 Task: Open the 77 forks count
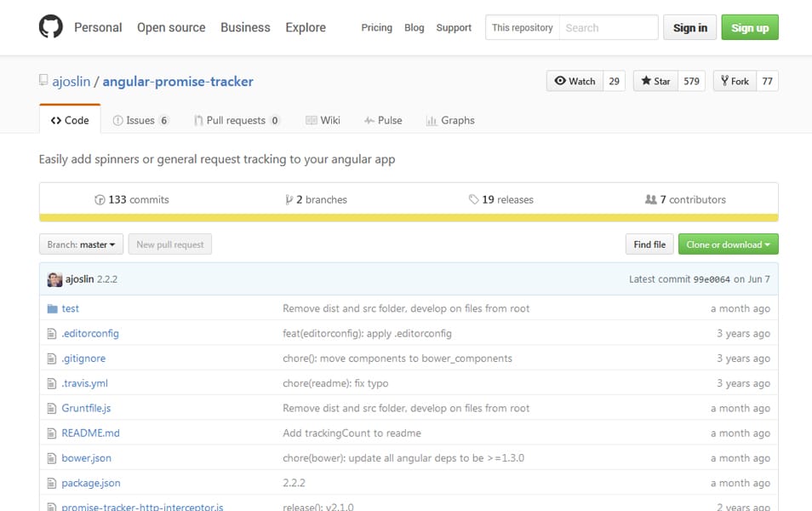coord(768,81)
